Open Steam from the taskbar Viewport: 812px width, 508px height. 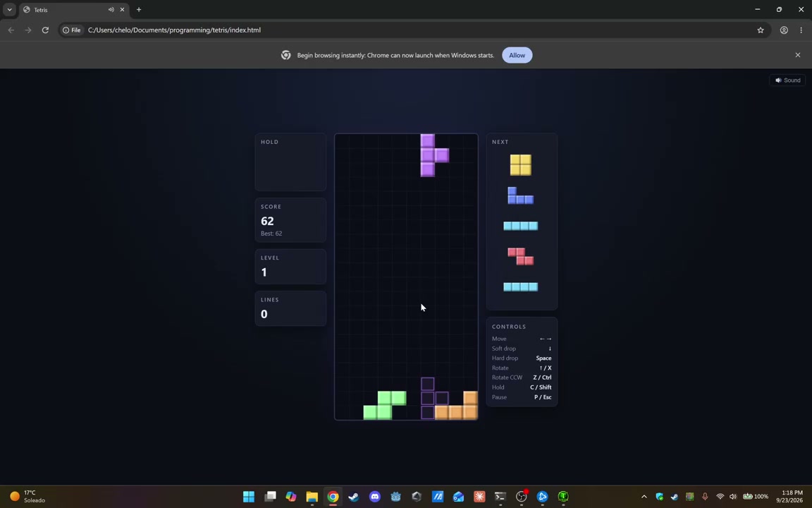tap(354, 497)
